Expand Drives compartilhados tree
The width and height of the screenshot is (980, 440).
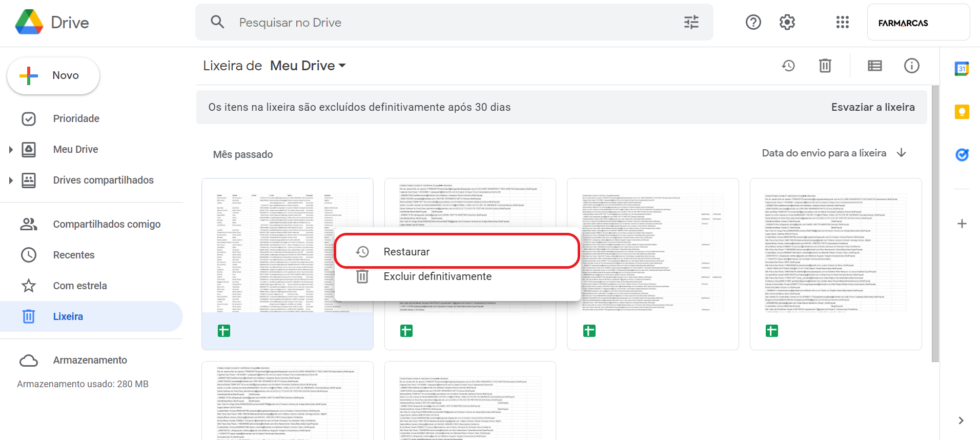[11, 181]
